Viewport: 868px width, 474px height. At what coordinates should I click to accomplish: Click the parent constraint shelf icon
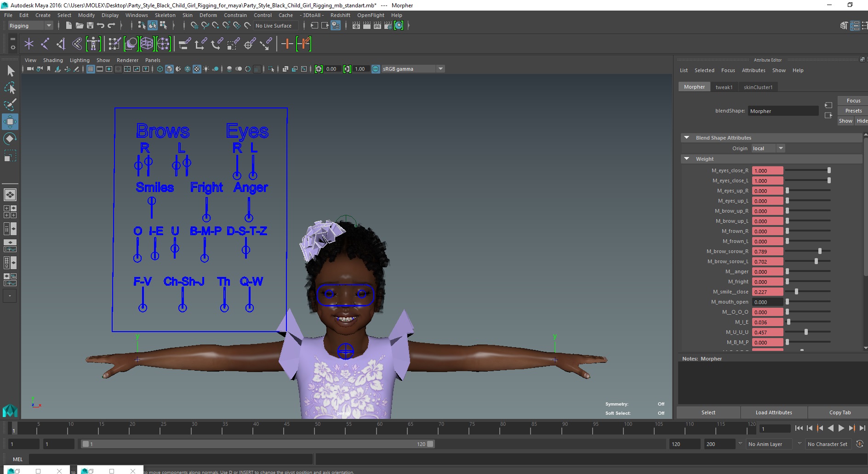pos(185,44)
